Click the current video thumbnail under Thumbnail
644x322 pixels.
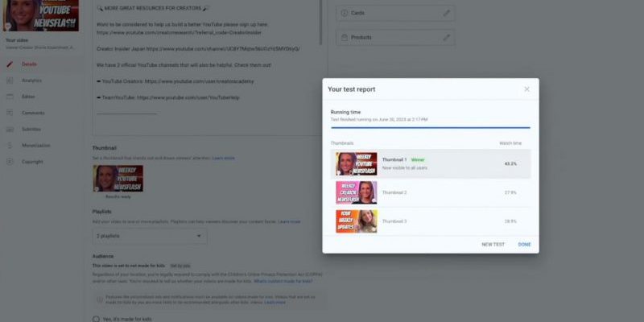pos(118,178)
